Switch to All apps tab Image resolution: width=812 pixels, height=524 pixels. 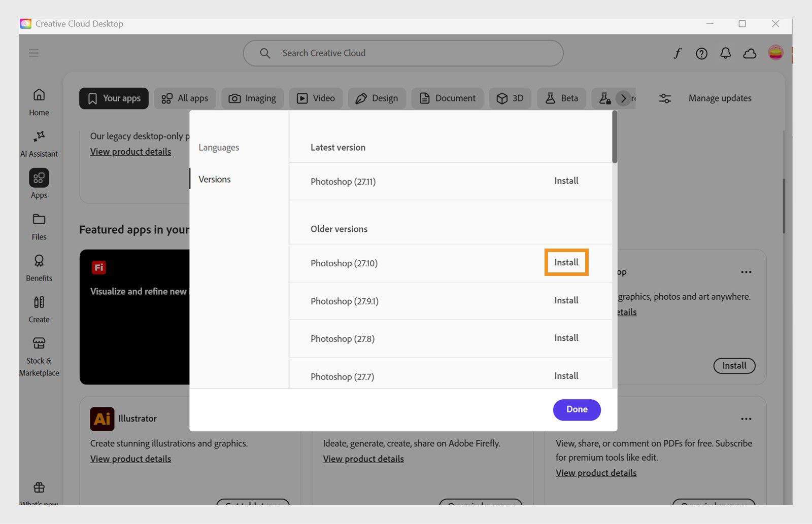185,98
